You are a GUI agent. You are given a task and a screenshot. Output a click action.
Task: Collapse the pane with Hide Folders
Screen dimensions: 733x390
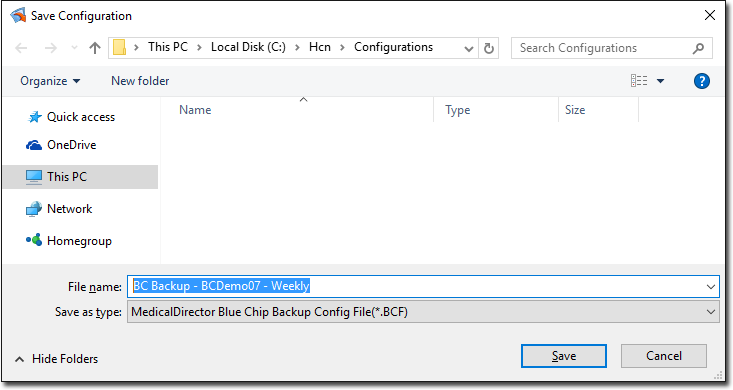pos(57,359)
